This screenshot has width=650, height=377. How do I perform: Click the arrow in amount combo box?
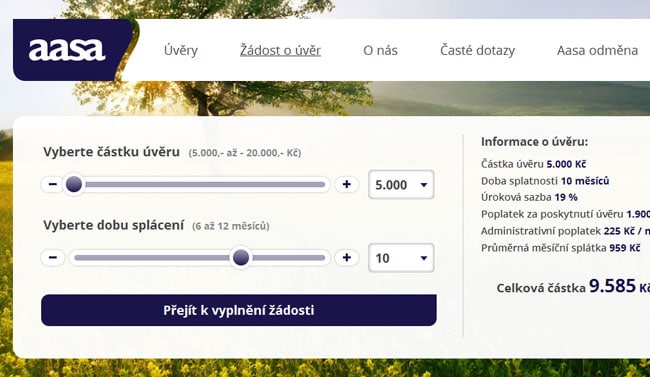(424, 185)
